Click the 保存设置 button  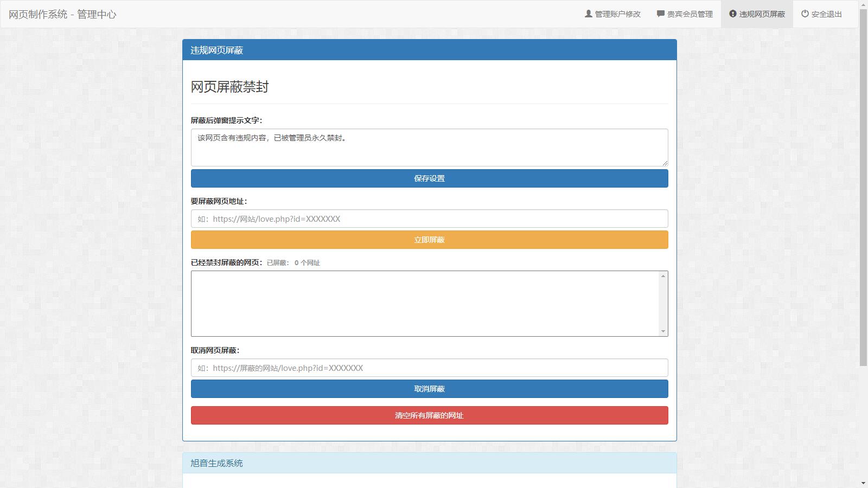(429, 178)
